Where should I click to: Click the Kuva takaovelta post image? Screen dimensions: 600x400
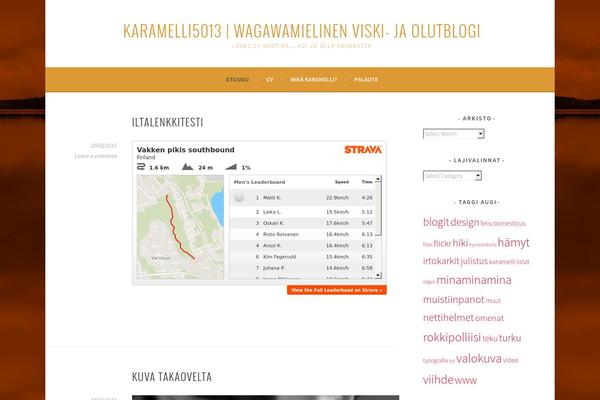point(266,398)
